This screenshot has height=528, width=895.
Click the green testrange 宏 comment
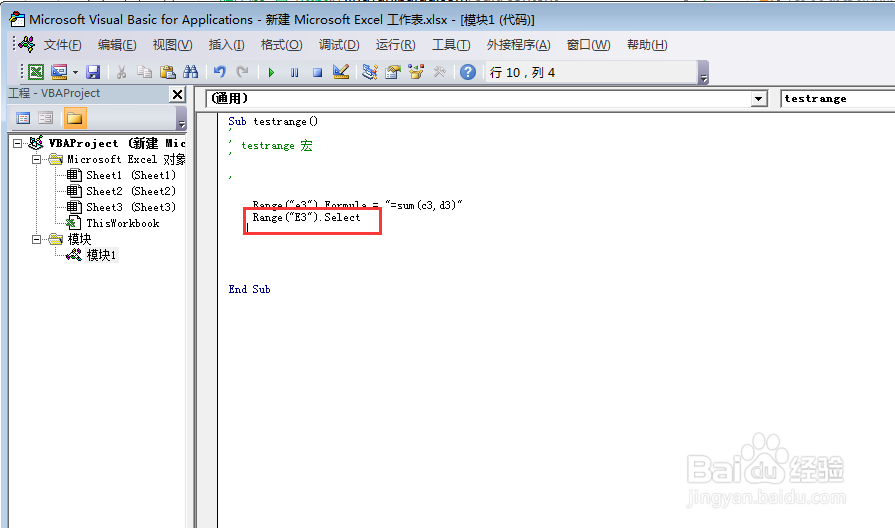[276, 146]
